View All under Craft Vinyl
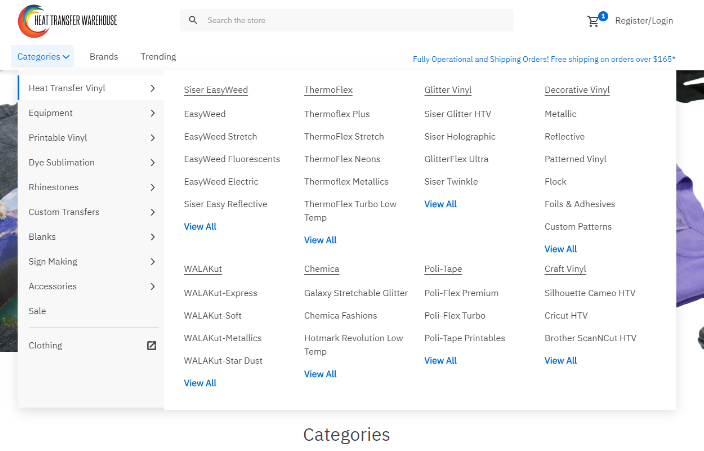704x451 pixels. tap(560, 361)
